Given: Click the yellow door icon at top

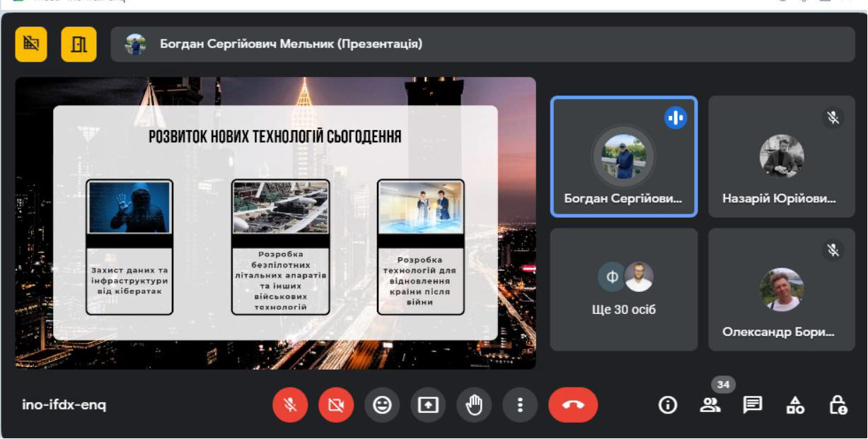Looking at the screenshot, I should [79, 45].
